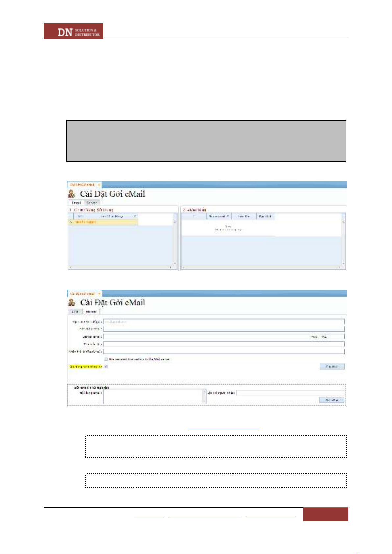
Task: Open the filter dropdown on the email column header
Action: [228, 216]
